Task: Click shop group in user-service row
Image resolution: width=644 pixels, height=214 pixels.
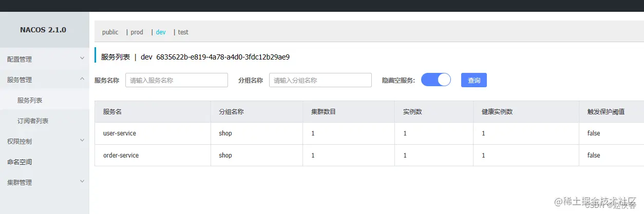Action: [x=225, y=133]
